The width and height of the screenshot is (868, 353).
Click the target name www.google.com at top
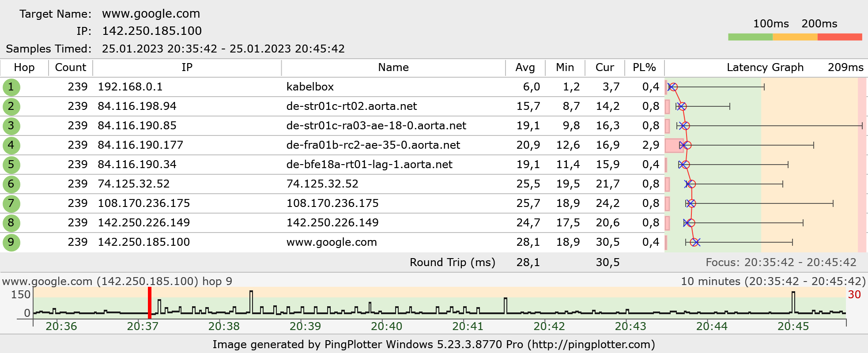coord(151,14)
